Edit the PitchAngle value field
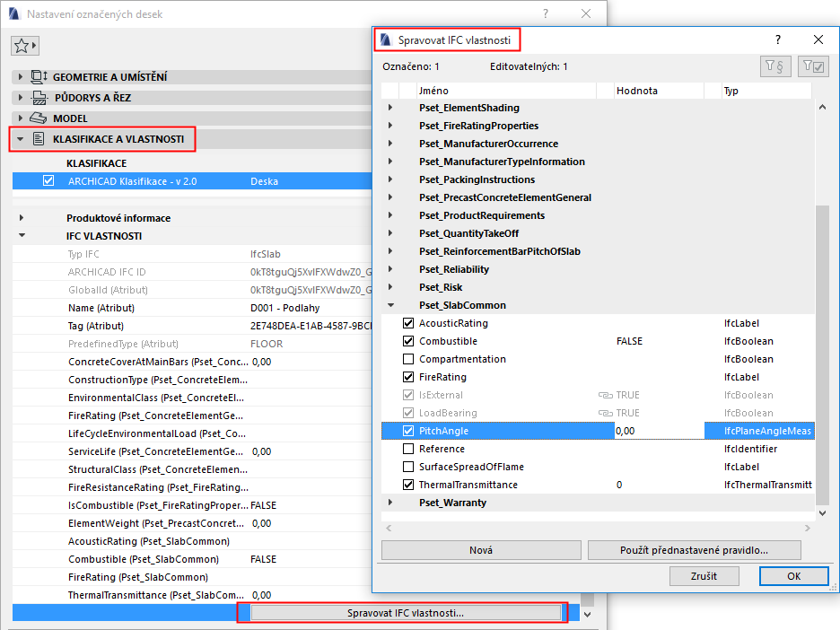840x630 pixels. [659, 431]
